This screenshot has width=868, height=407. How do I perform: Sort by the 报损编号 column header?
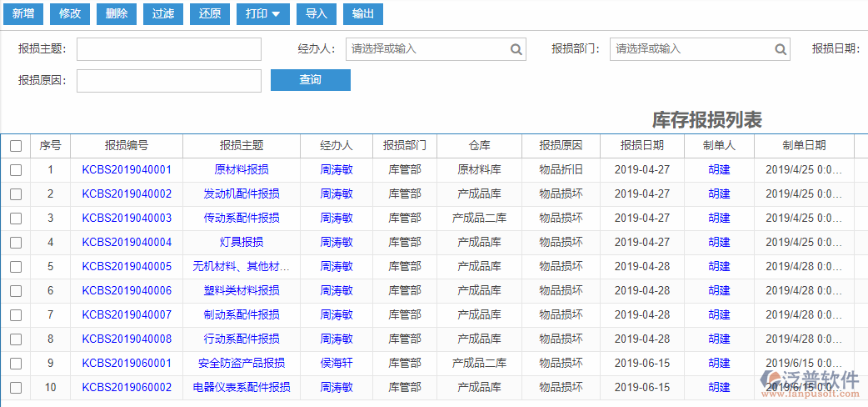tap(127, 146)
